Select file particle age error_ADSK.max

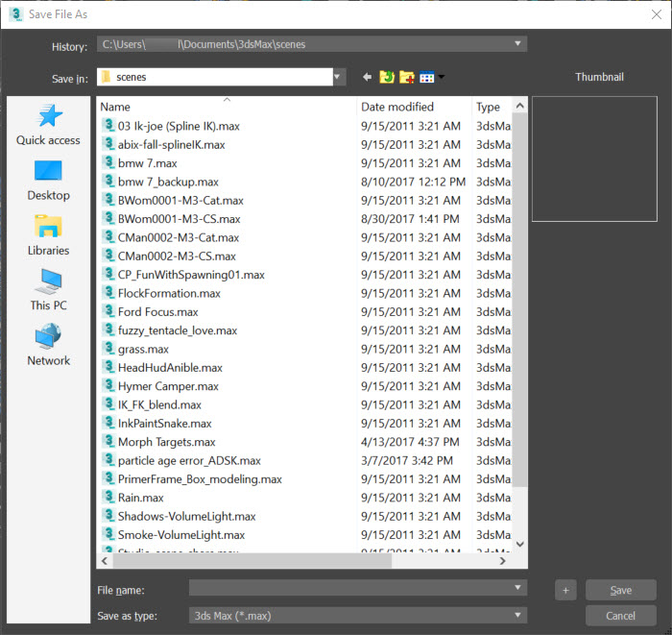[x=189, y=460]
